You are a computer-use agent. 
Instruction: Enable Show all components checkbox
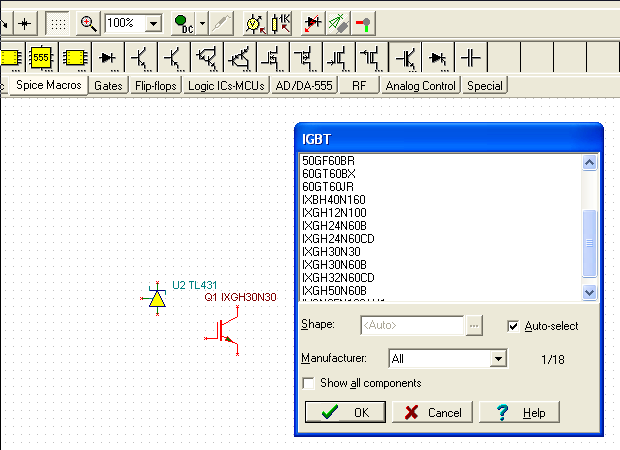click(x=308, y=383)
